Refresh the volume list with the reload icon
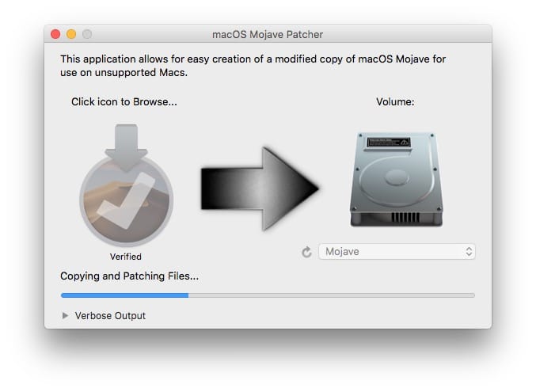Screen dimensions: 536x392 [x=306, y=252]
